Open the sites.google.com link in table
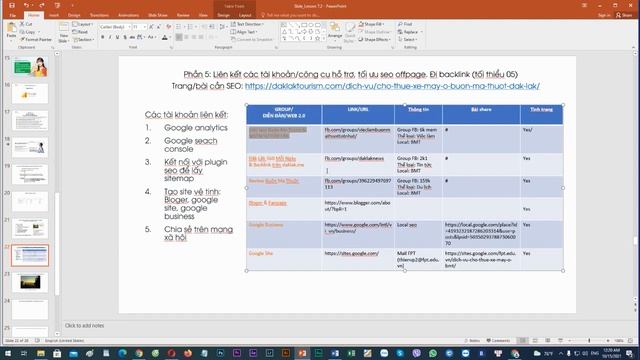The height and width of the screenshot is (360, 640). coord(351,253)
